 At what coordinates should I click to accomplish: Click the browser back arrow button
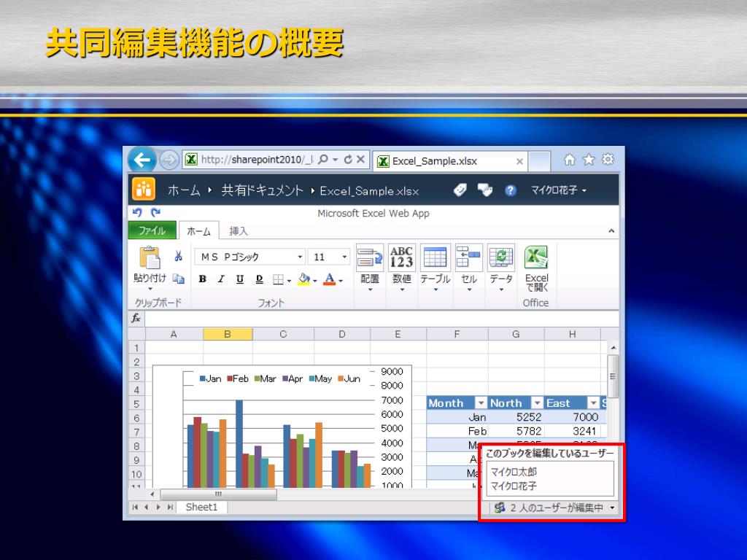coord(142,160)
